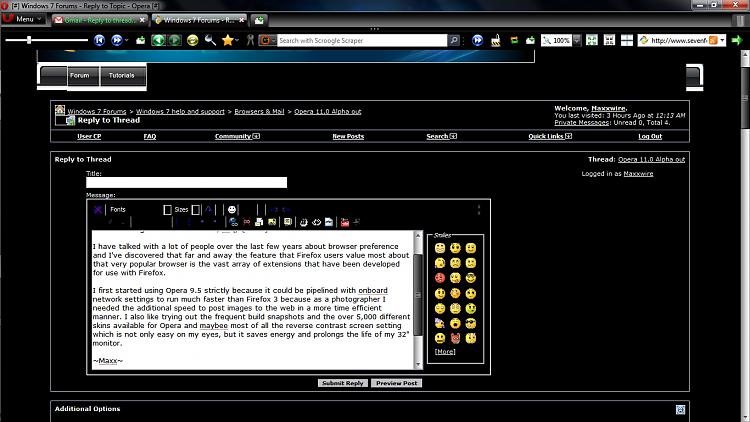
Task: Follow the Windows 7 help and support link
Action: tap(180, 111)
